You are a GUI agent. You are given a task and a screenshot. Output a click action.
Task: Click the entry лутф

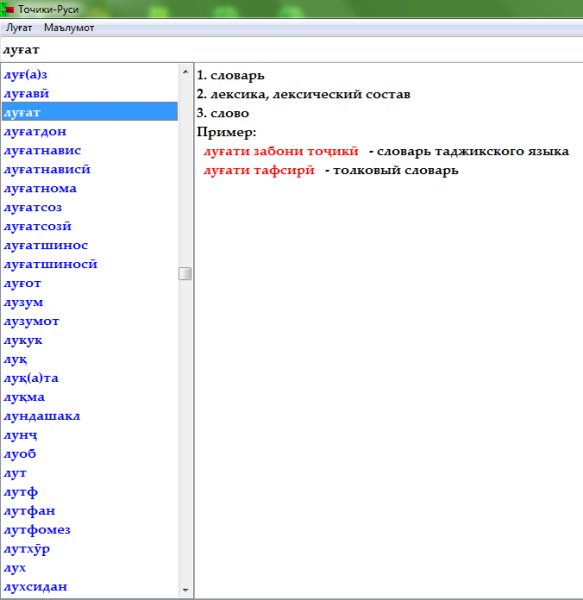click(x=21, y=492)
